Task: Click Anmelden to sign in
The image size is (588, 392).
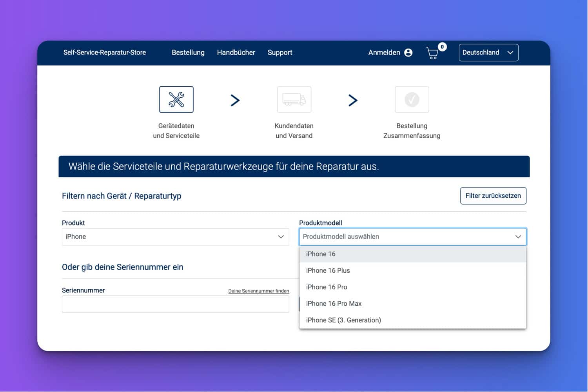Action: click(384, 53)
